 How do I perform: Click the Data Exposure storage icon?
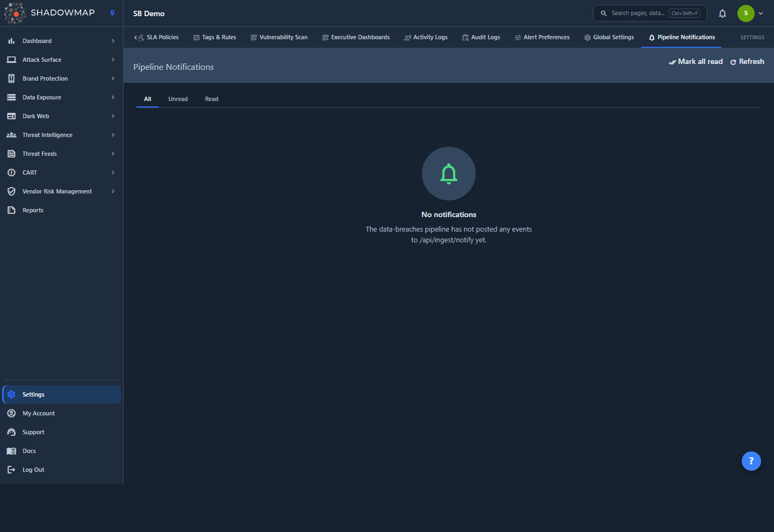click(11, 97)
